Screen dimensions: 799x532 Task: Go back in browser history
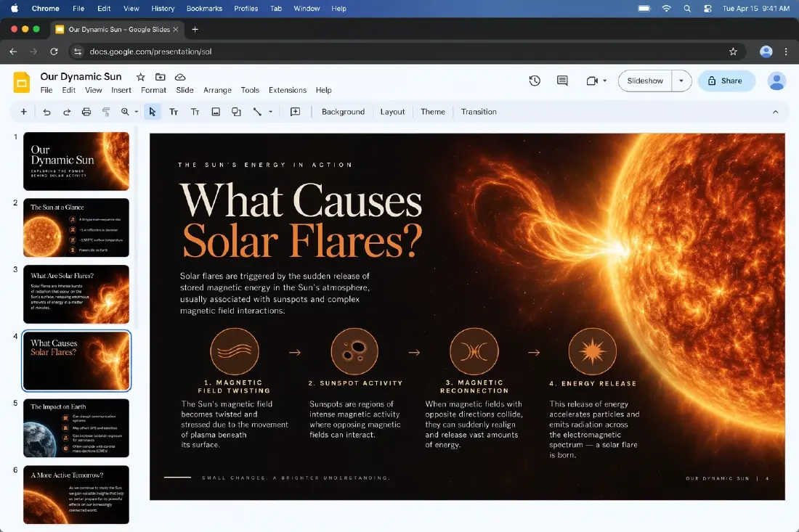(x=13, y=52)
